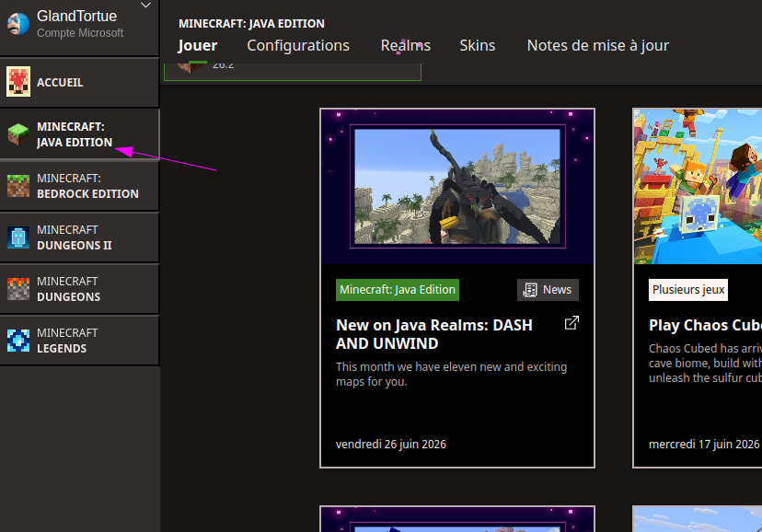Open the Realms tab
This screenshot has height=532, width=762.
405,45
